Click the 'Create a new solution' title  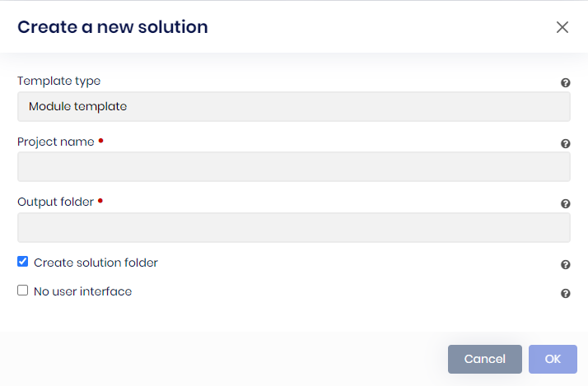tap(112, 27)
